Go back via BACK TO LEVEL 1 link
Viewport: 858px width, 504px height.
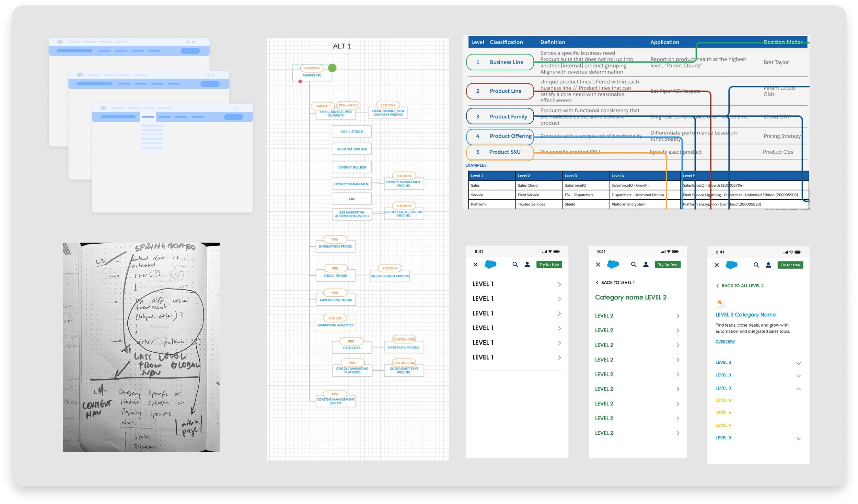[615, 283]
